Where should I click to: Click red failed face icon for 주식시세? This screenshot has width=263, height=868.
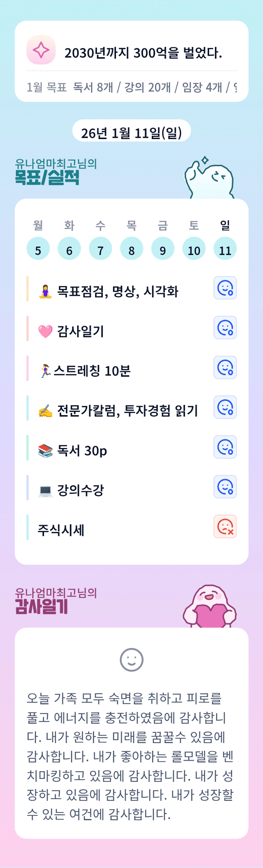tap(225, 527)
